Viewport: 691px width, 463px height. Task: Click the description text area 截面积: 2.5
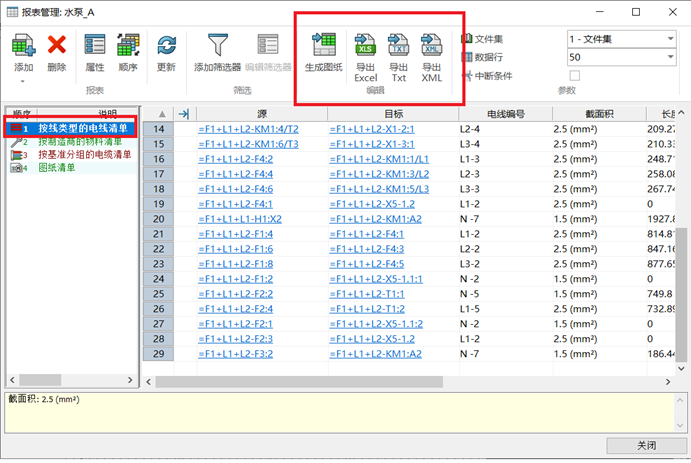[339, 412]
